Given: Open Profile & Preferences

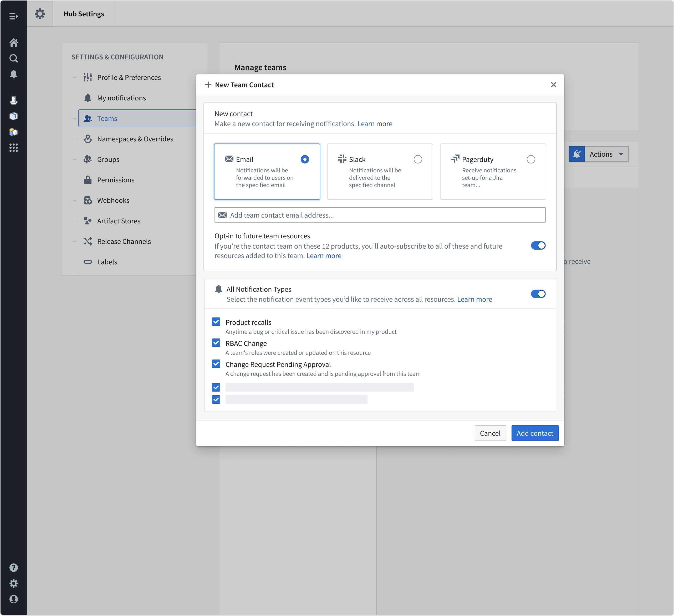Looking at the screenshot, I should (x=129, y=77).
